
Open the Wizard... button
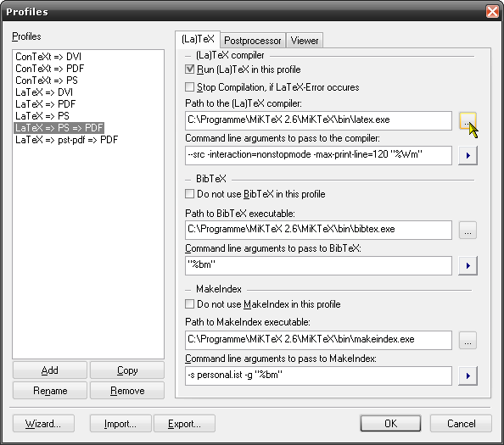point(43,424)
